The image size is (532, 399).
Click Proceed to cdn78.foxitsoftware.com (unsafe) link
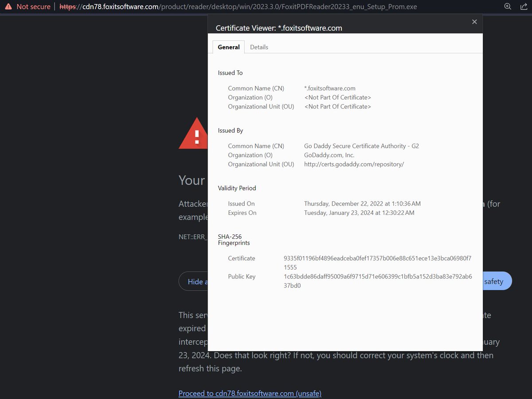[x=250, y=393]
